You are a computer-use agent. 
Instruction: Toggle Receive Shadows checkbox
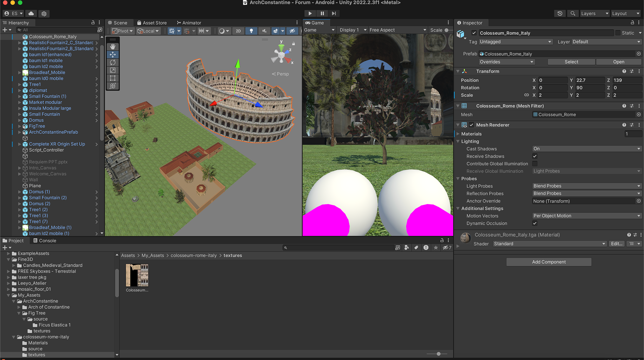click(535, 156)
